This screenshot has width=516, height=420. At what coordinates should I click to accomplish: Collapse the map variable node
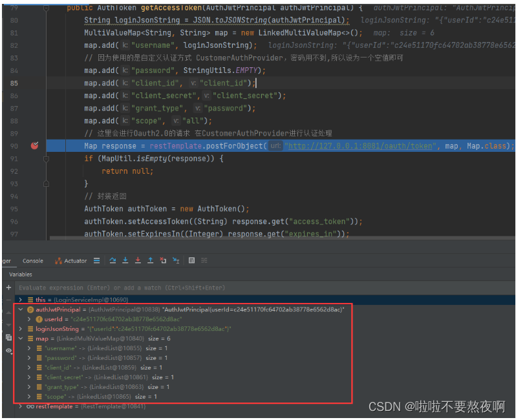pos(21,339)
